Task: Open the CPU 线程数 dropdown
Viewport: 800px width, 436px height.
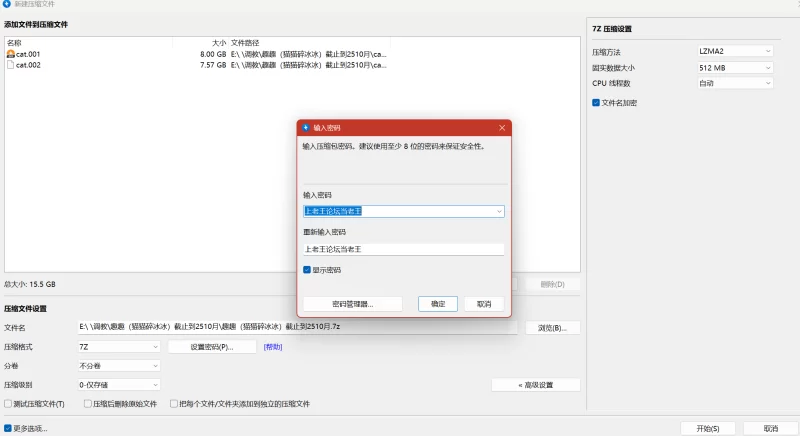Action: pyautogui.click(x=735, y=83)
